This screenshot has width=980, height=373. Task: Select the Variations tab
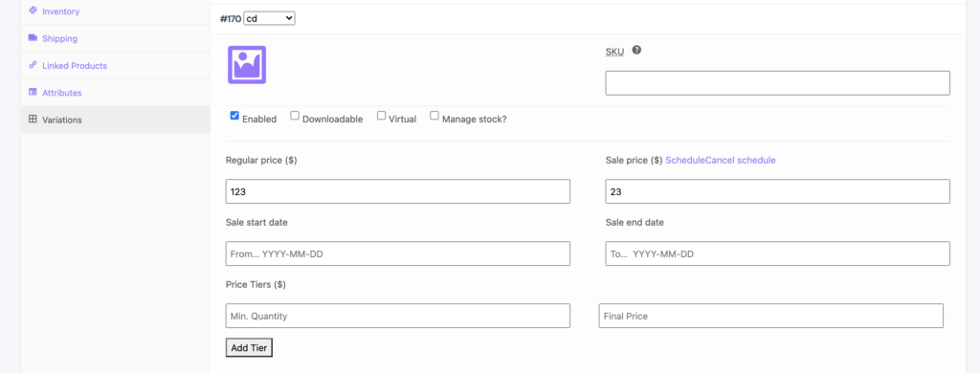[115, 120]
